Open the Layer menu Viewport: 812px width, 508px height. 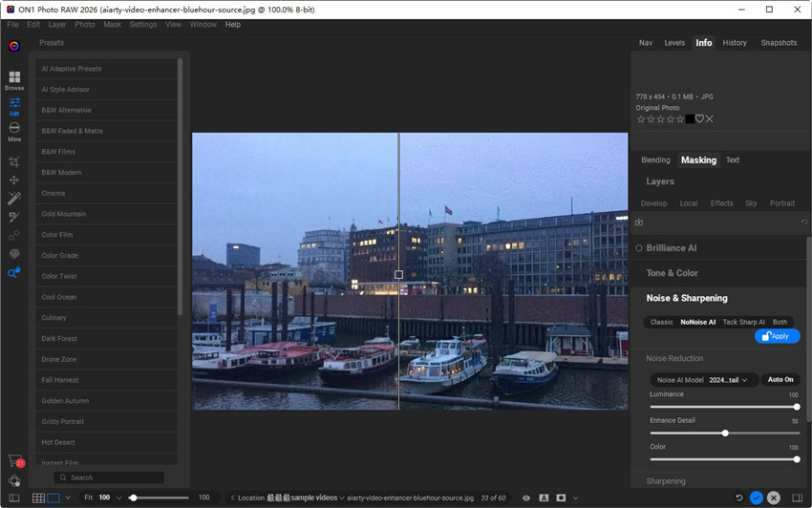coord(55,25)
